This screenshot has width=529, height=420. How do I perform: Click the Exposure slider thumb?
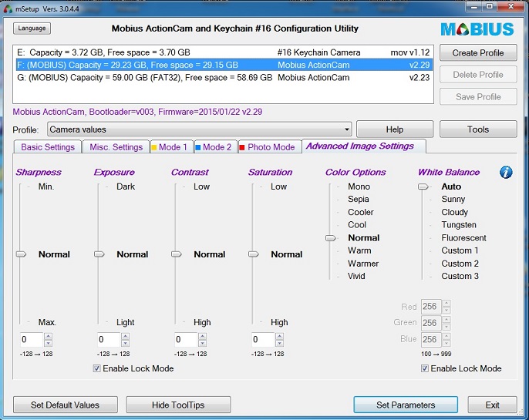99,254
